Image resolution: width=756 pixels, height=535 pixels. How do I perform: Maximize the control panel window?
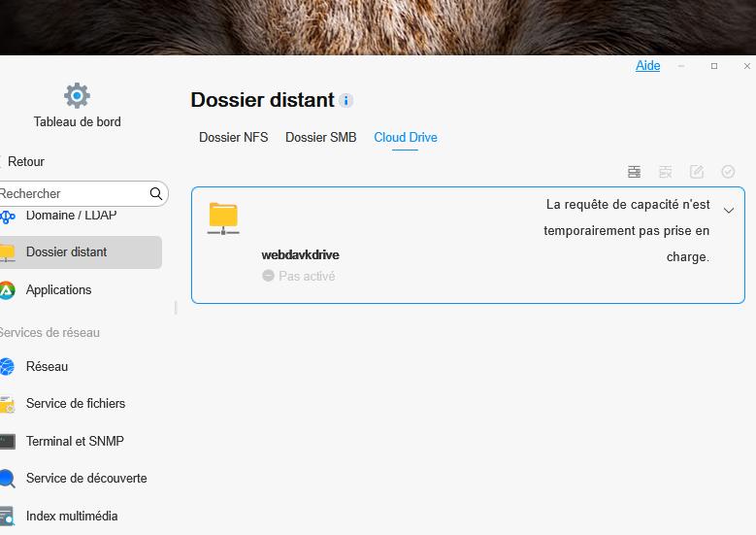(x=714, y=66)
